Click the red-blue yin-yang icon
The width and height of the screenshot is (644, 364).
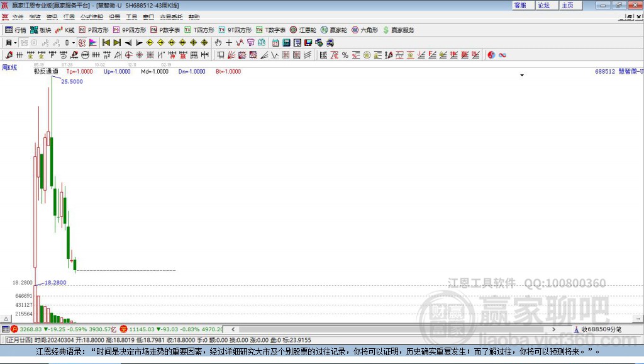491,55
